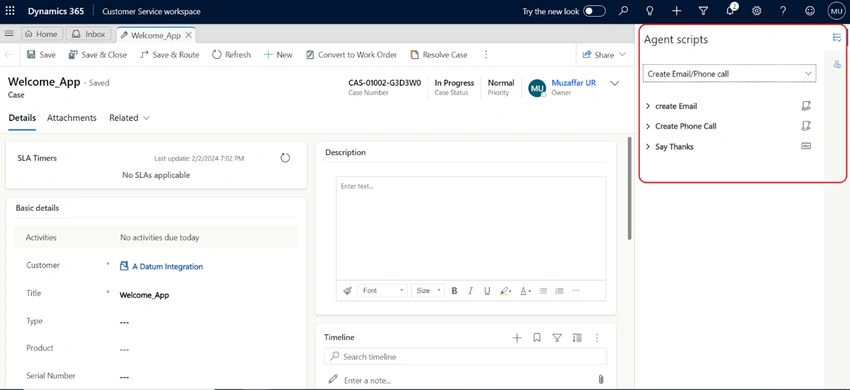
Task: Expand the Create Phone Call script step
Action: click(648, 126)
